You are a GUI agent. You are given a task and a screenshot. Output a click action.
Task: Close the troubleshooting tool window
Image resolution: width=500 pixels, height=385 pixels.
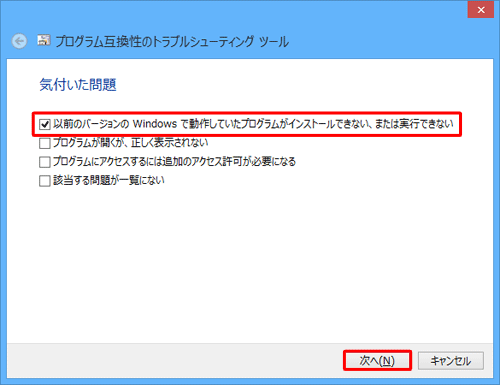(x=481, y=10)
